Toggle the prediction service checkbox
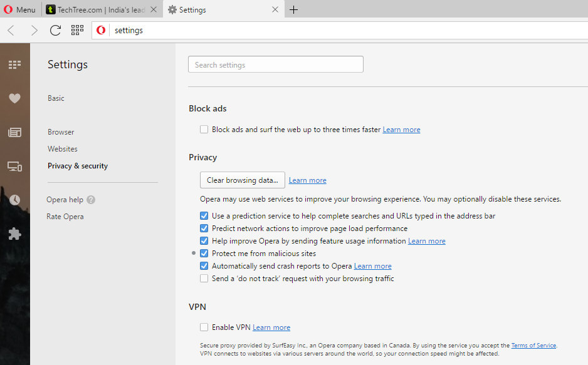Screen dimensions: 588x365 tap(204, 216)
